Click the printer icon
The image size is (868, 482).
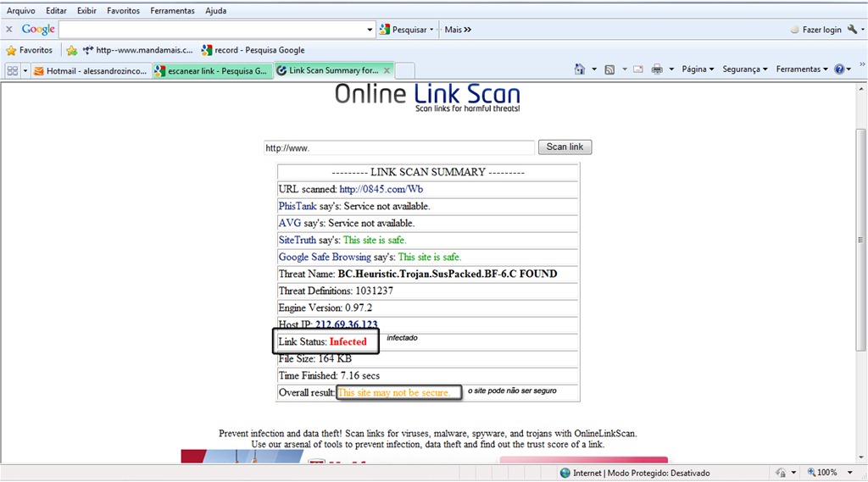click(657, 69)
